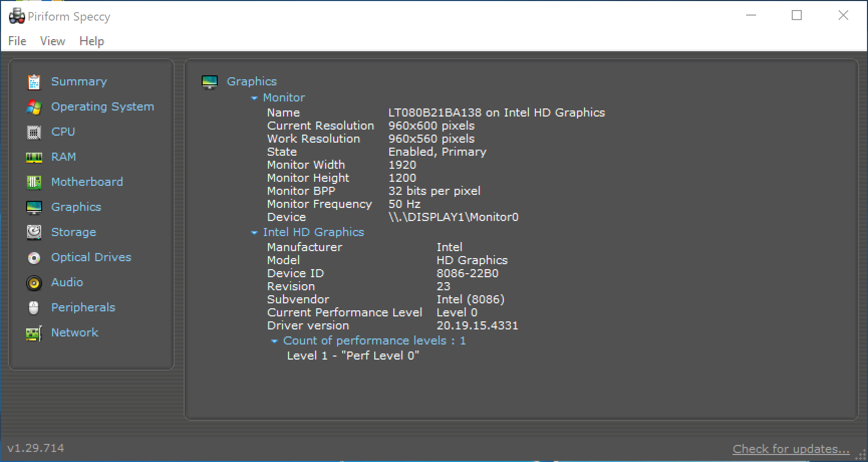Select the Peripherals mouse icon
868x462 pixels.
click(34, 308)
